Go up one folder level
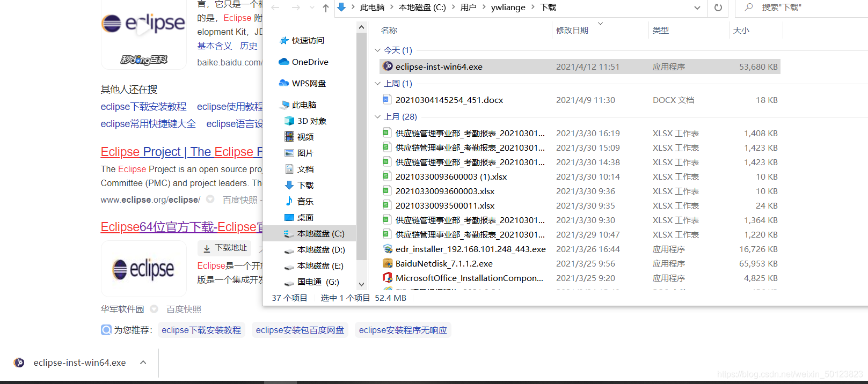868x384 pixels. click(x=326, y=8)
